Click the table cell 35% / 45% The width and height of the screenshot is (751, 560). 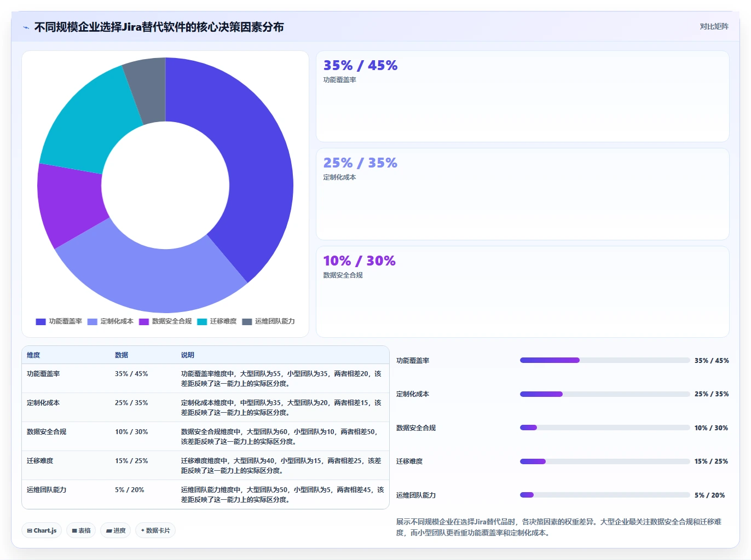click(x=131, y=374)
